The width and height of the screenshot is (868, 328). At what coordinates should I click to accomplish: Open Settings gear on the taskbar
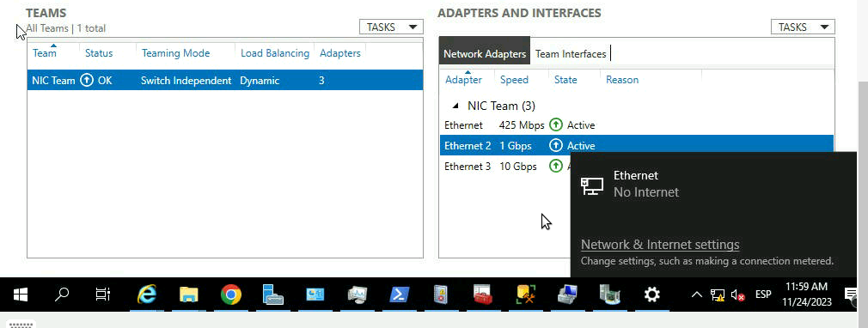pos(652,295)
